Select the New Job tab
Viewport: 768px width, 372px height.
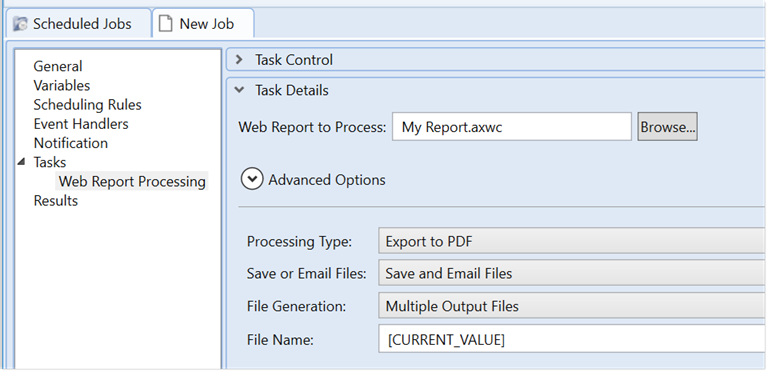tap(203, 23)
